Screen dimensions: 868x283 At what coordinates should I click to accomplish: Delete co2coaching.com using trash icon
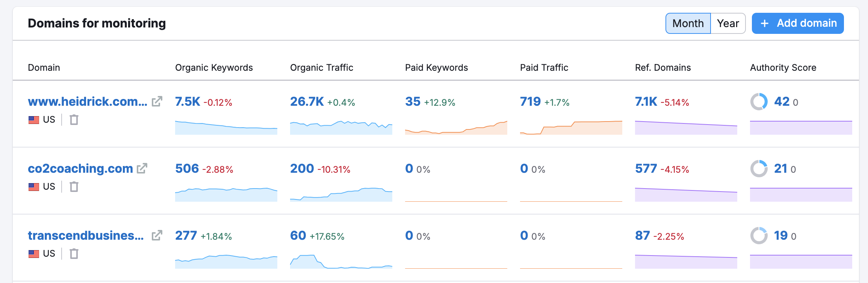74,187
